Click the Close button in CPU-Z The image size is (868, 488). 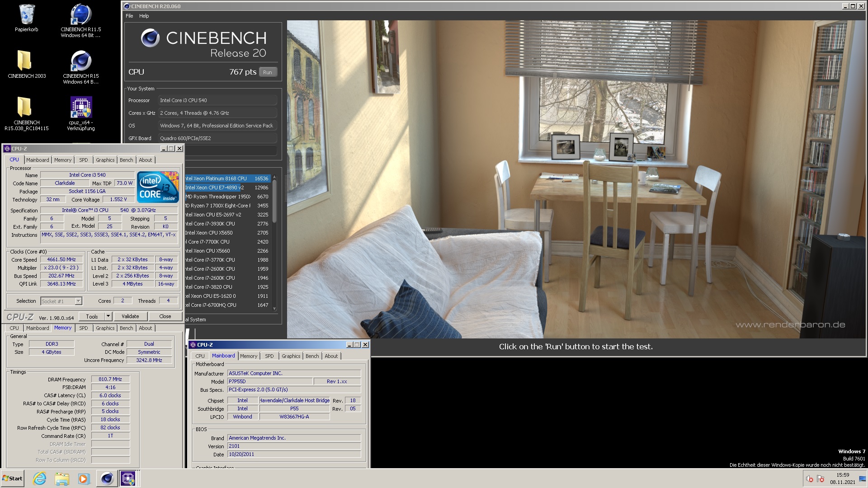click(x=165, y=316)
